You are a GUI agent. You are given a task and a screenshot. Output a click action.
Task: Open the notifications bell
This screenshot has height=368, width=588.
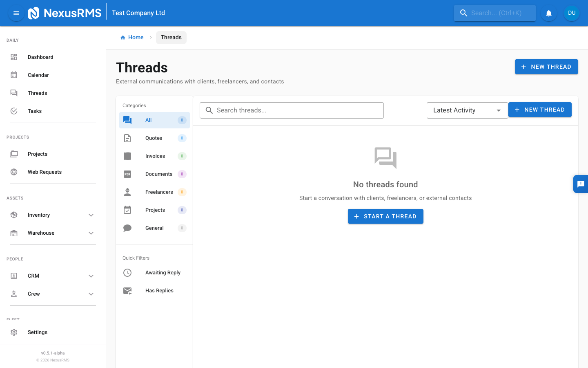548,13
